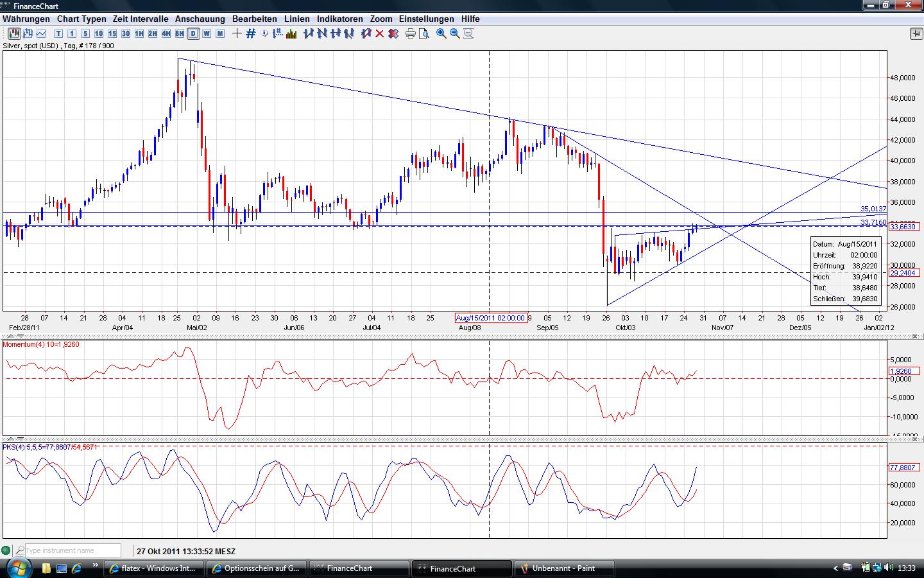Select the line chart type icon
This screenshot has width=924, height=578.
tap(41, 33)
